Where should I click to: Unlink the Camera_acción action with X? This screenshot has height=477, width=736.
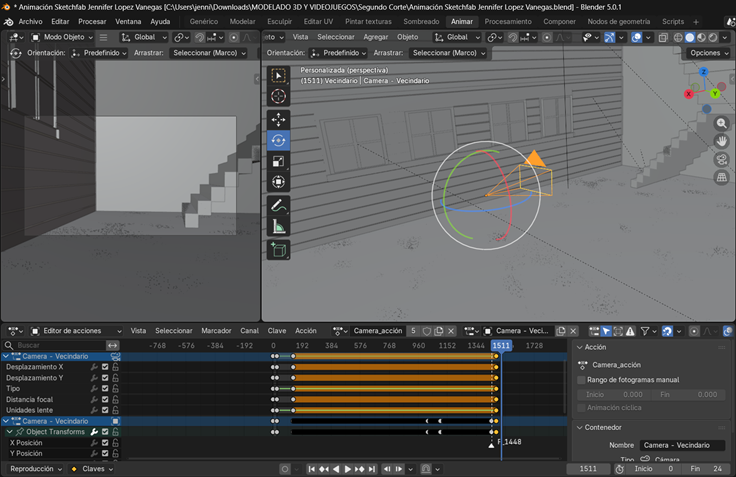click(x=451, y=331)
